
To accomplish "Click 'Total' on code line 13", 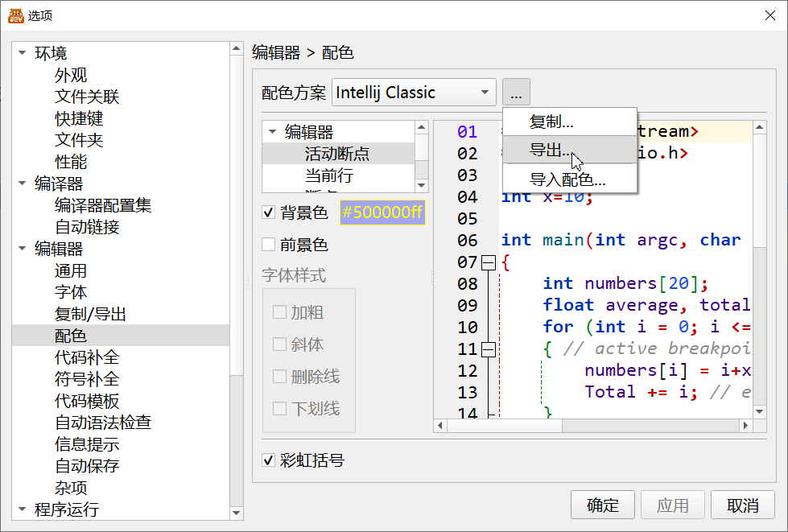I will pos(610,392).
